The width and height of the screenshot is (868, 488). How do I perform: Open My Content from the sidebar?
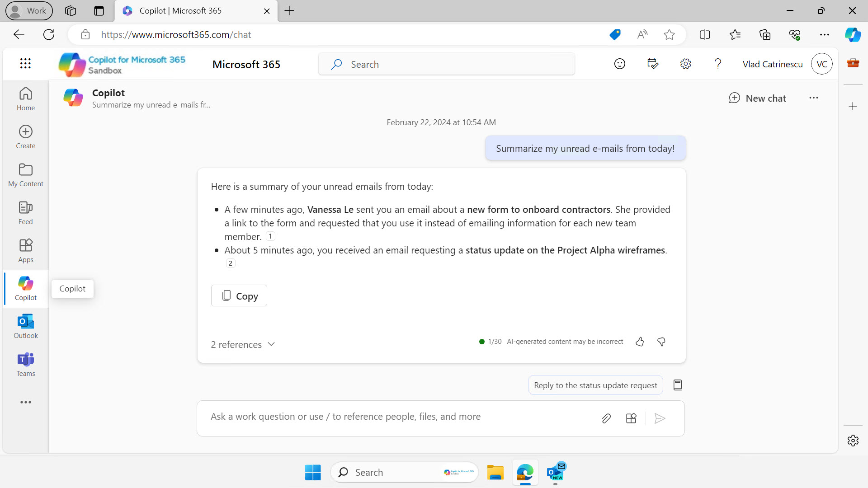[x=25, y=175]
